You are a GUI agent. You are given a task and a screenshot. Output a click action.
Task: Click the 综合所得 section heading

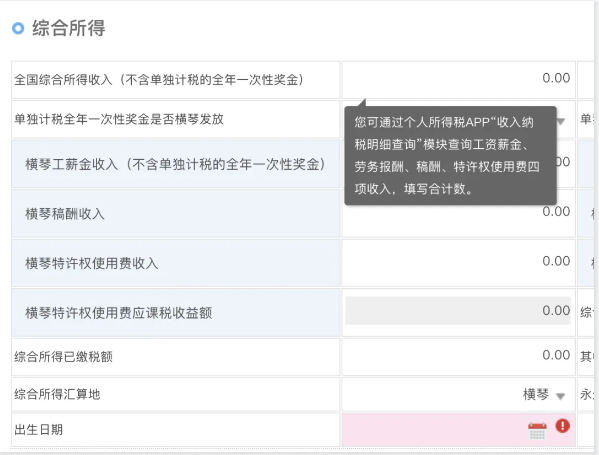point(68,28)
